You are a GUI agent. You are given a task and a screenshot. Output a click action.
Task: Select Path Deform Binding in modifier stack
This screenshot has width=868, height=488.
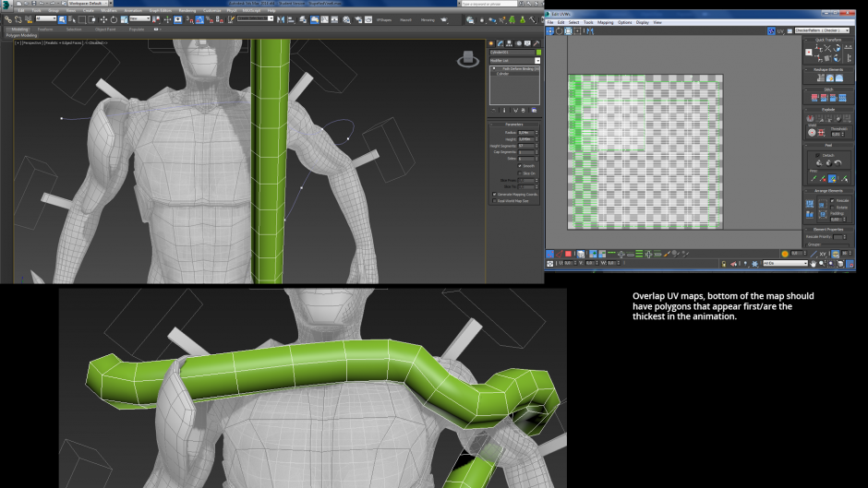pos(518,68)
